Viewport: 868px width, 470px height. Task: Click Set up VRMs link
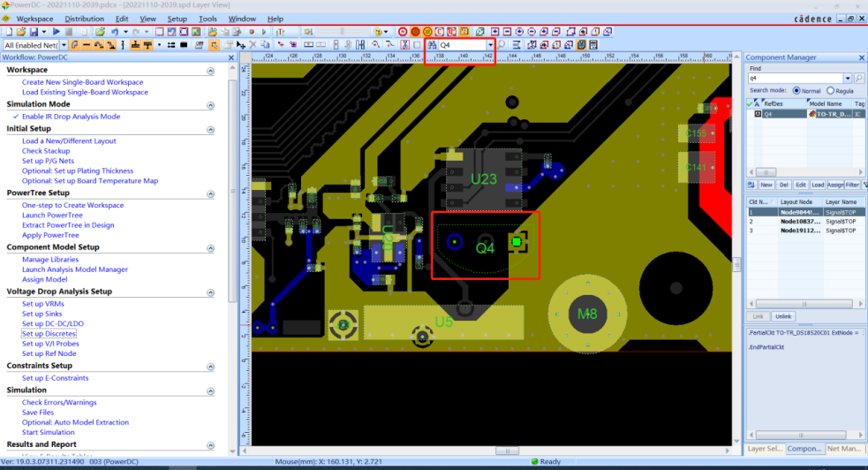click(x=42, y=304)
